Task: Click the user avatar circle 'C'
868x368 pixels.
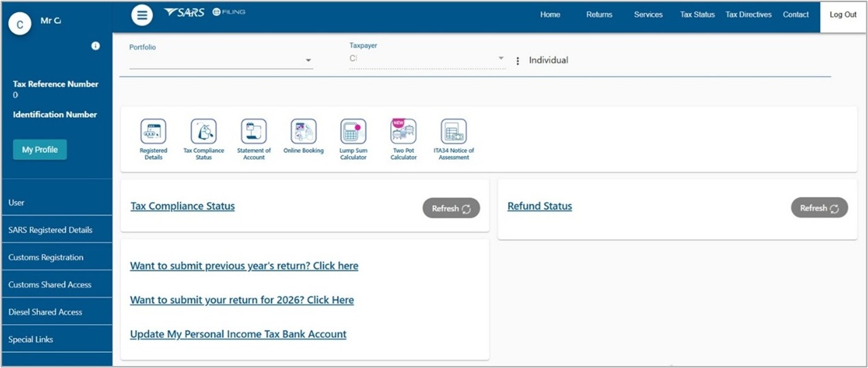Action: [x=20, y=24]
